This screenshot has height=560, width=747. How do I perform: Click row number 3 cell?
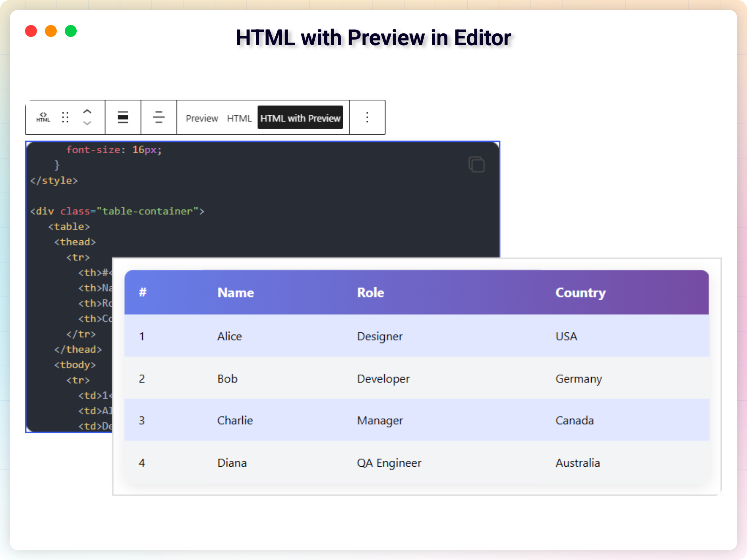pyautogui.click(x=142, y=420)
